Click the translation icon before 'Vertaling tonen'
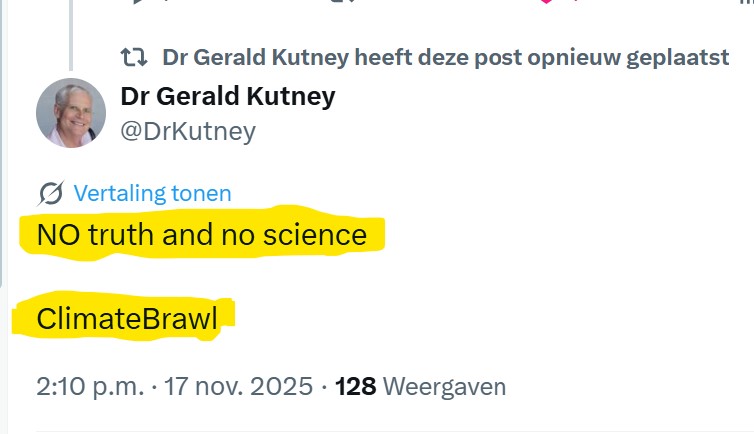 tap(51, 194)
